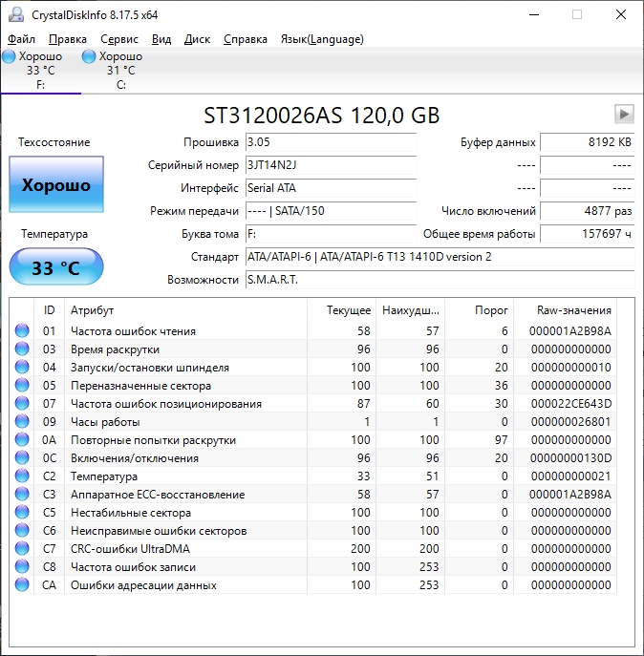
Task: Click the Буква тома field F:
Action: (331, 234)
